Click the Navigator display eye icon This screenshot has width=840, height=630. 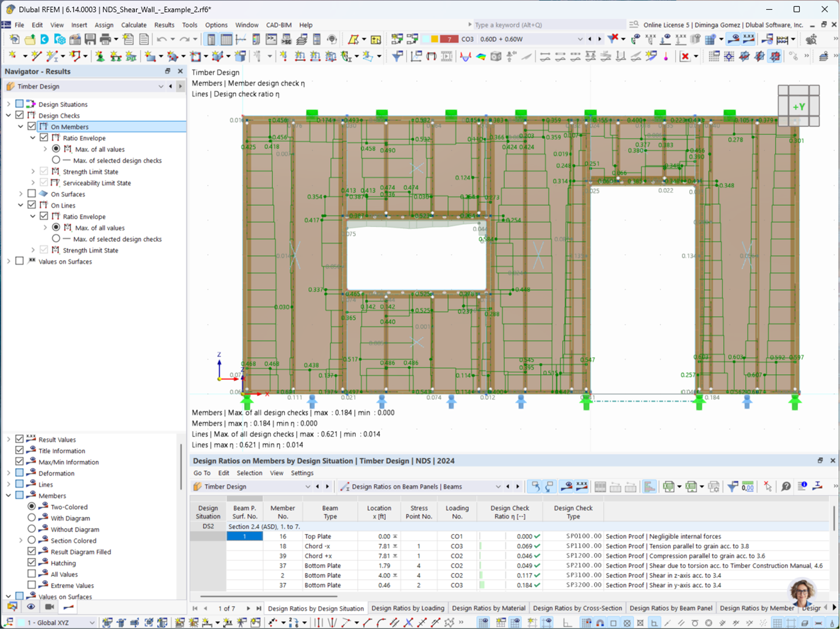(31, 607)
